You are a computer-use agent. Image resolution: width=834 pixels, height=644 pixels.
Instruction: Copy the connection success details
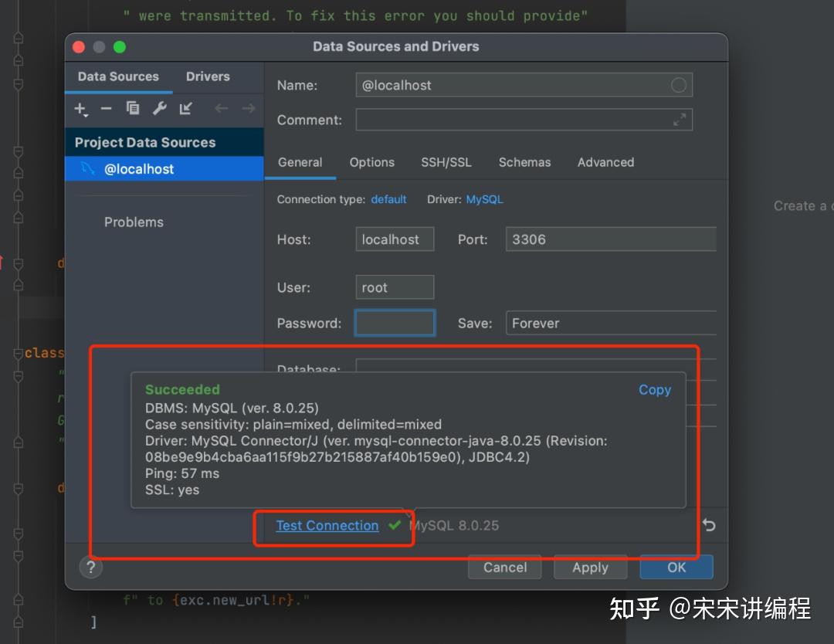click(x=654, y=390)
